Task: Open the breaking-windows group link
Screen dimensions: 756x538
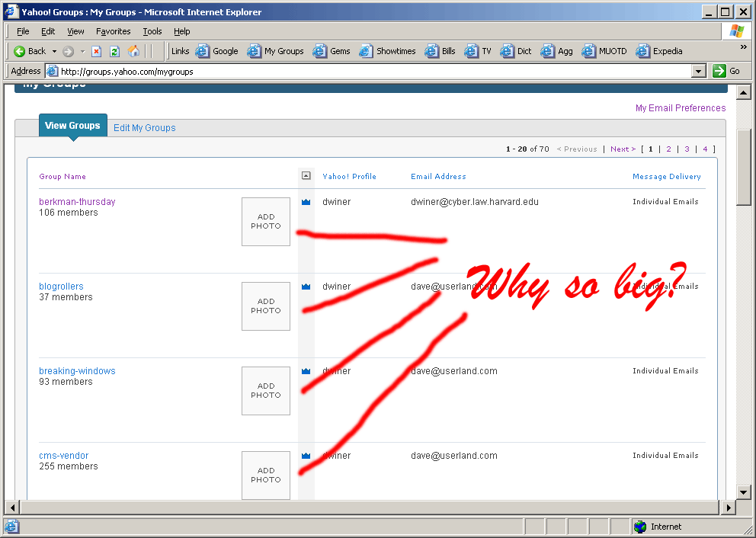Action: [77, 371]
